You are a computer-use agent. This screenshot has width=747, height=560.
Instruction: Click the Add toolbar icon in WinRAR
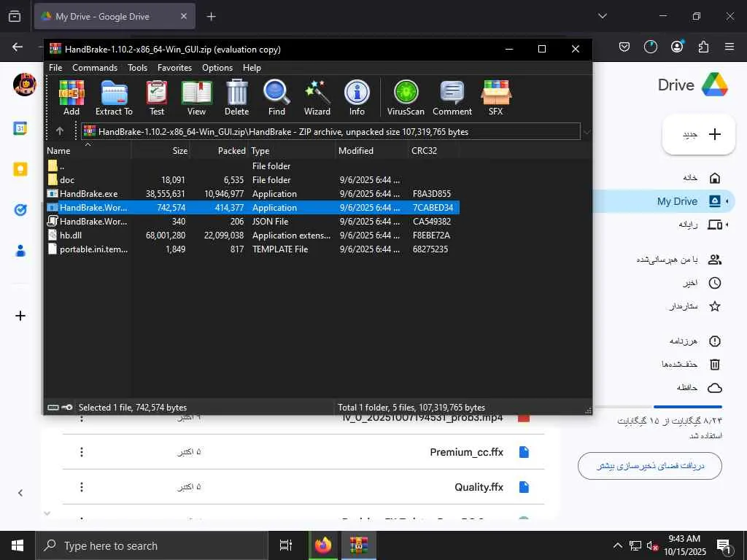pyautogui.click(x=71, y=98)
